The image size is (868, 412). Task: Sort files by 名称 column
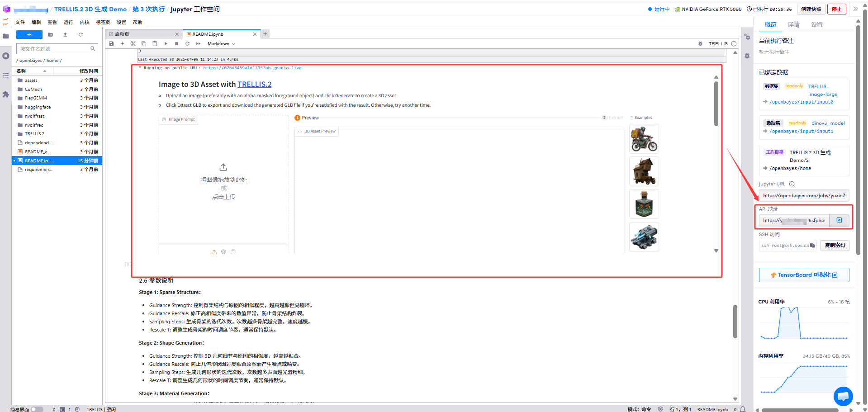pyautogui.click(x=32, y=71)
